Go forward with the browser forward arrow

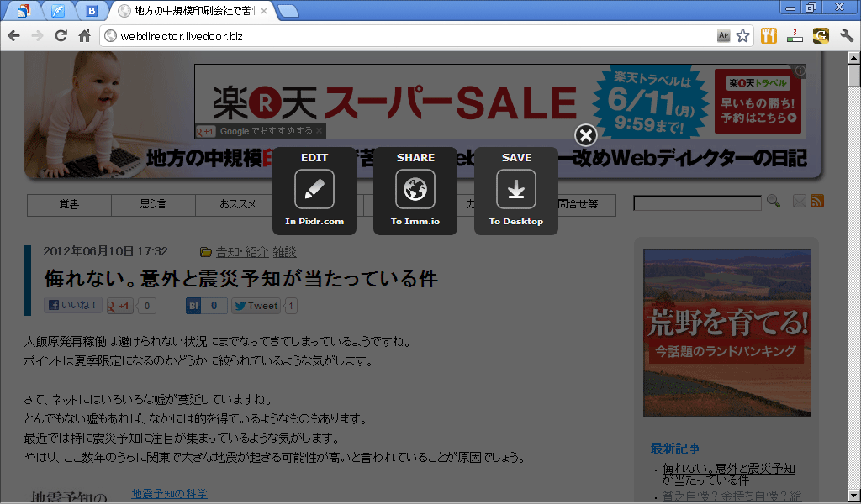37,36
